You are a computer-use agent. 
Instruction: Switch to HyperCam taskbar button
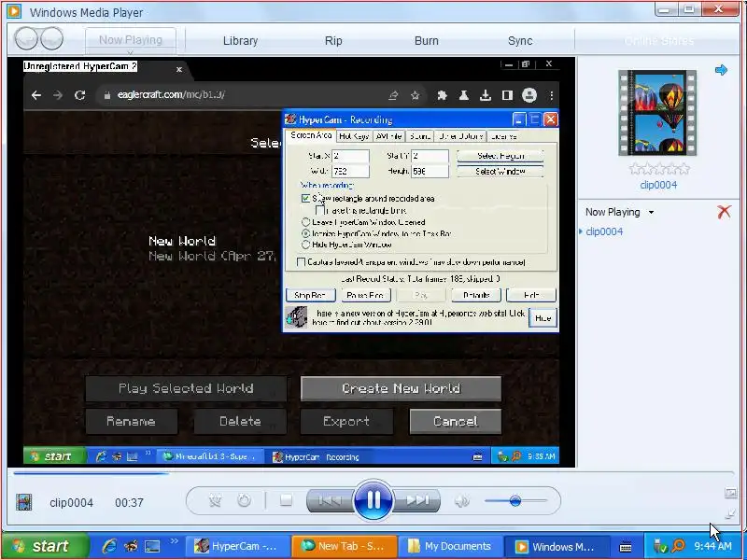237,546
